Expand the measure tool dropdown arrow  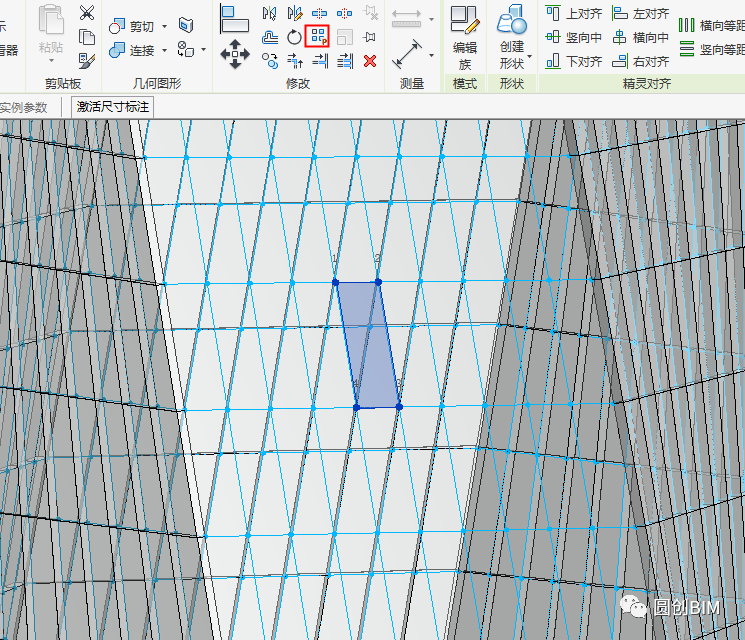[x=431, y=56]
